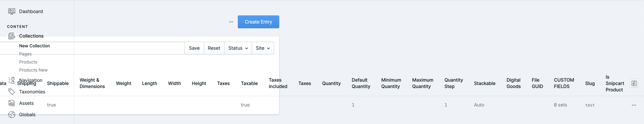Click the Reset button
This screenshot has height=124, width=644.
[214, 48]
